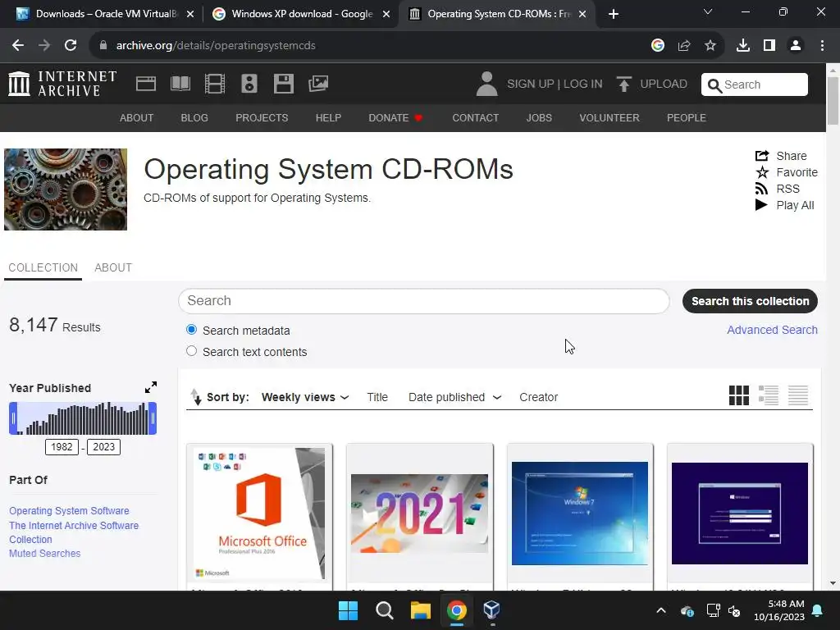This screenshot has width=840, height=630.
Task: Go back to previous page
Action: pyautogui.click(x=18, y=46)
